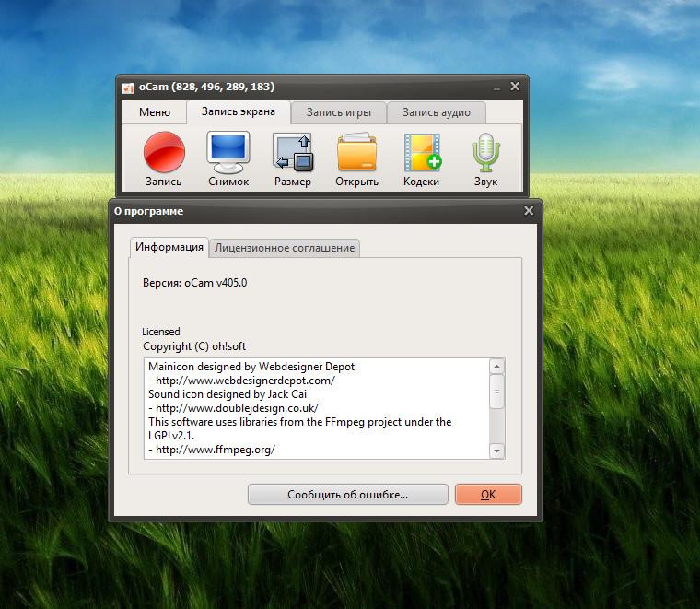Click the Licensed label
The width and height of the screenshot is (700, 609).
160,332
